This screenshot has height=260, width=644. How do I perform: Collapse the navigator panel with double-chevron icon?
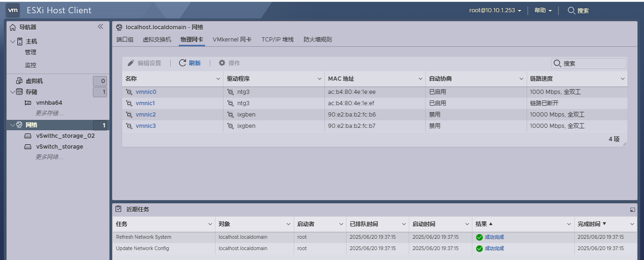coord(100,27)
